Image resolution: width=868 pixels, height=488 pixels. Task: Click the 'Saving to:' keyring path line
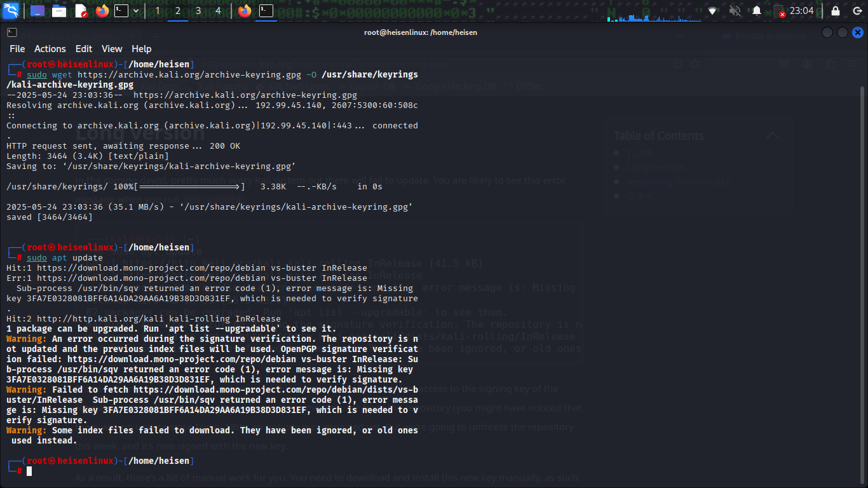[x=151, y=166]
